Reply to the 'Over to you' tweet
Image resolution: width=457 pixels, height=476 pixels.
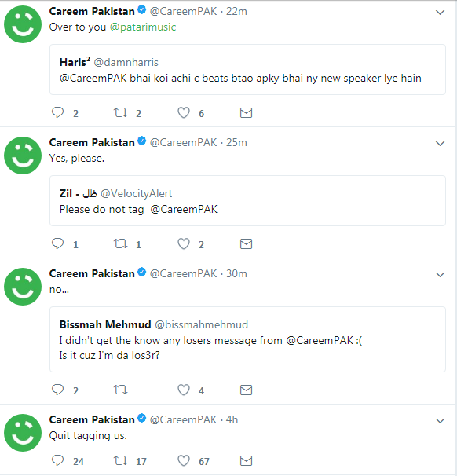click(57, 112)
